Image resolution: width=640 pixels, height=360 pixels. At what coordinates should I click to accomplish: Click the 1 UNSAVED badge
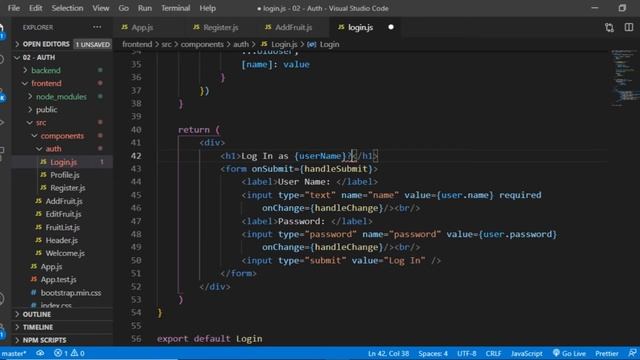coord(93,44)
